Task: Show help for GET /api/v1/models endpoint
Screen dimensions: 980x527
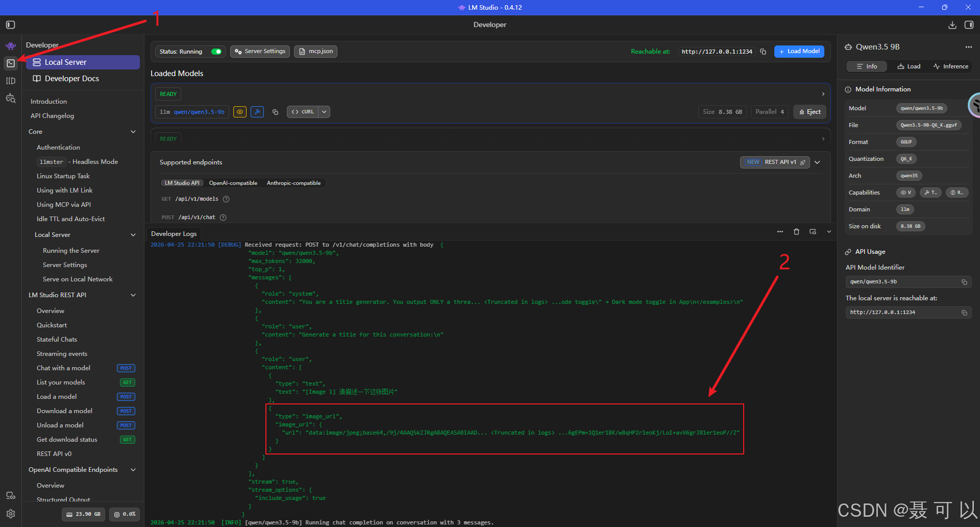Action: coord(226,199)
